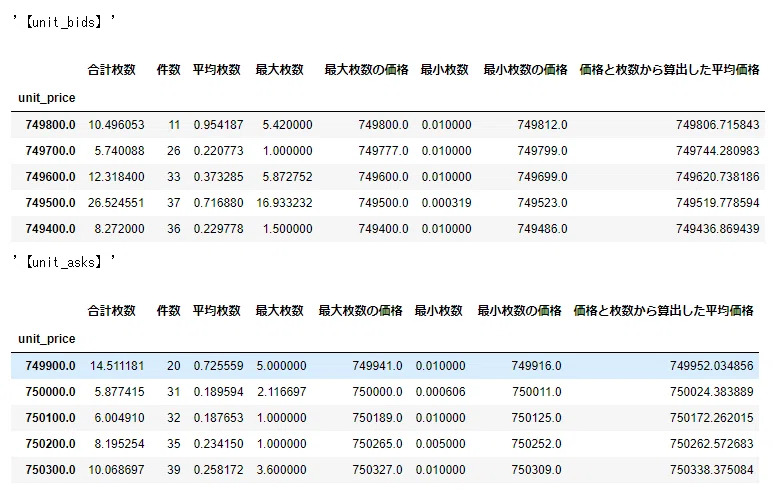Click max quantity price 750265.0
Screen dimensions: 773x491
click(377, 444)
